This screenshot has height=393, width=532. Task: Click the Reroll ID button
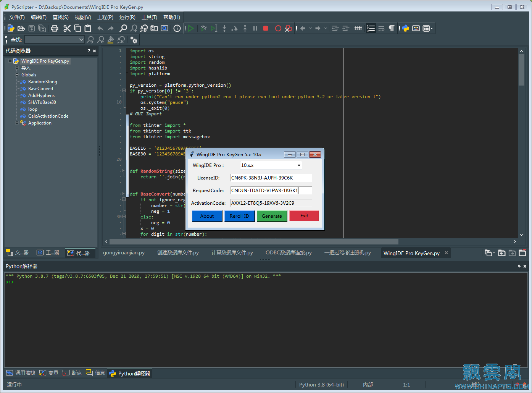239,216
